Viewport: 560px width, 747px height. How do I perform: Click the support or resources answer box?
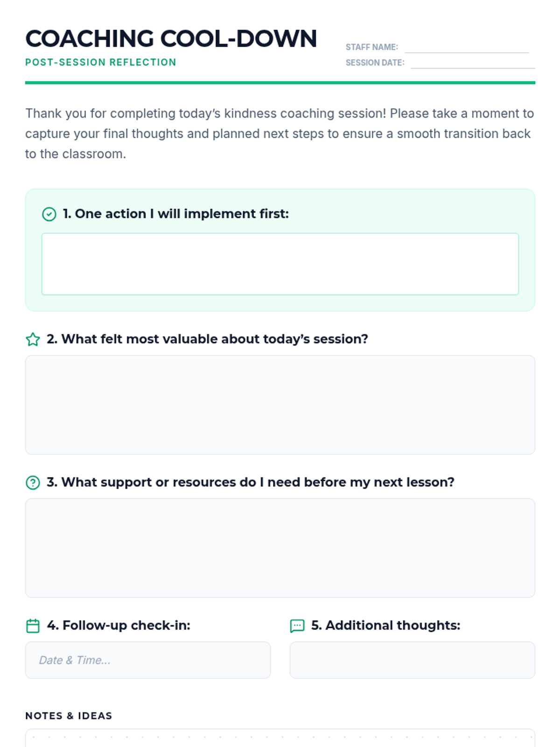pos(280,548)
